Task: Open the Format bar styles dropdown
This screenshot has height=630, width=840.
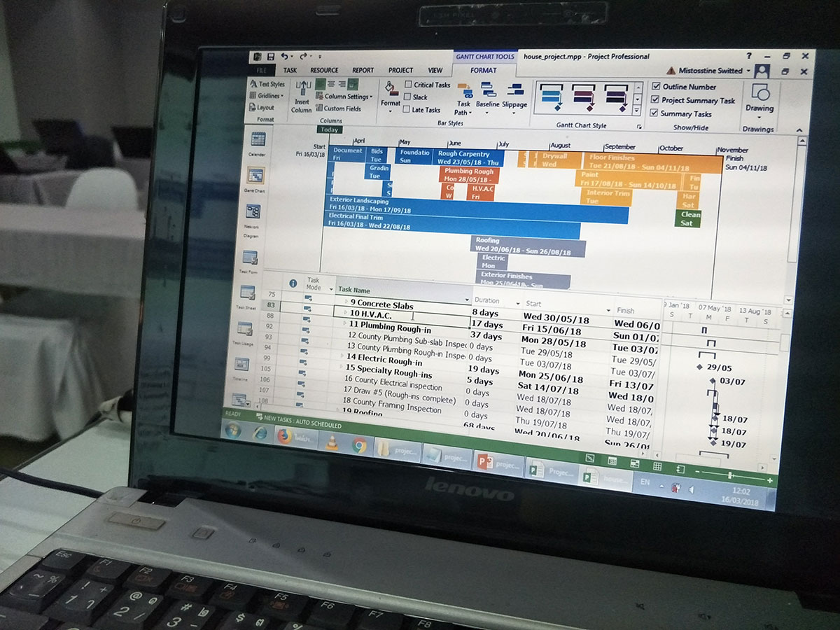Action: point(391,98)
